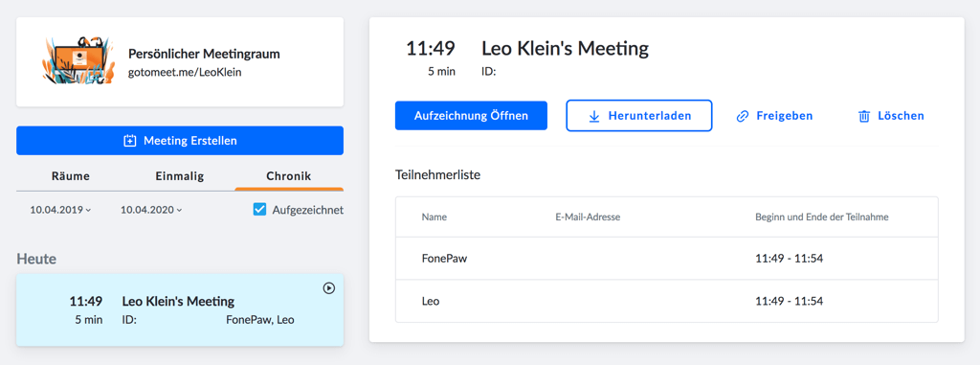
Task: Click the play recording icon on meeting card
Action: (x=329, y=288)
